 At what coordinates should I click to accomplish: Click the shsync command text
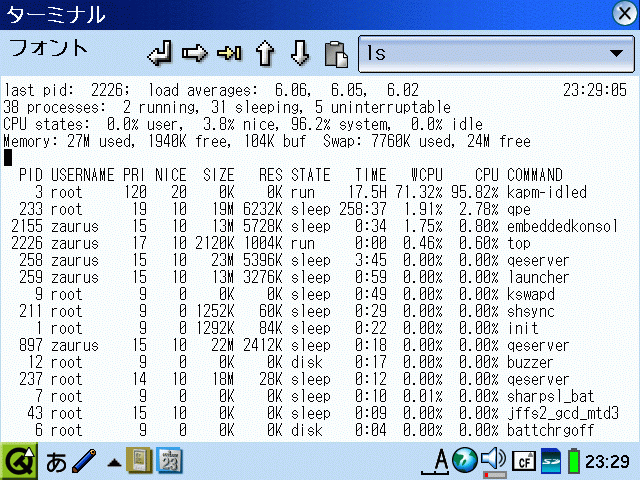pos(531,311)
